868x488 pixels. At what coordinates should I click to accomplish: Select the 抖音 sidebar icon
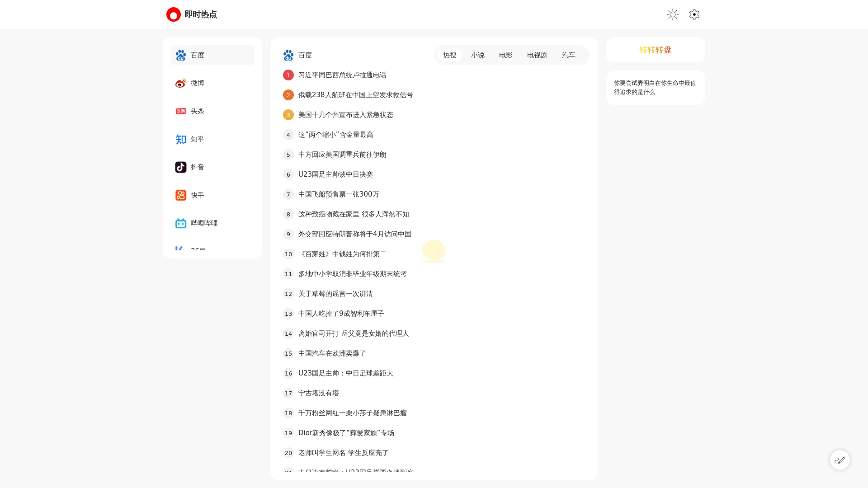coord(180,167)
